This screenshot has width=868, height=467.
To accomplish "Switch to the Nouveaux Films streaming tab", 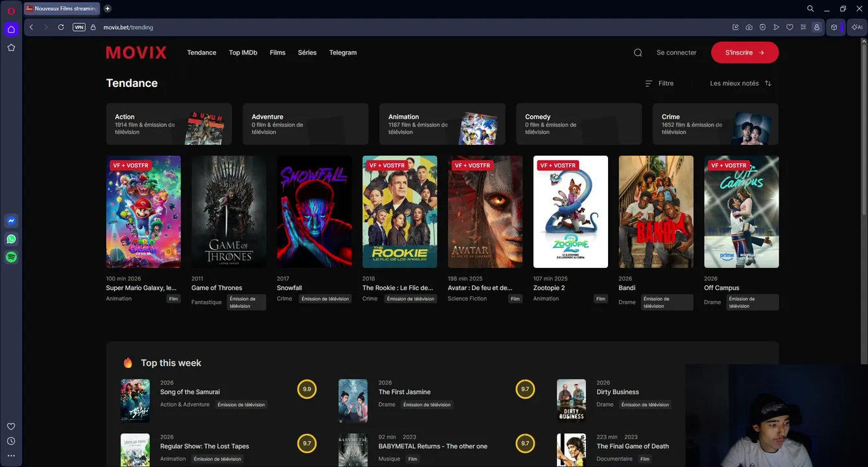I will (x=62, y=8).
